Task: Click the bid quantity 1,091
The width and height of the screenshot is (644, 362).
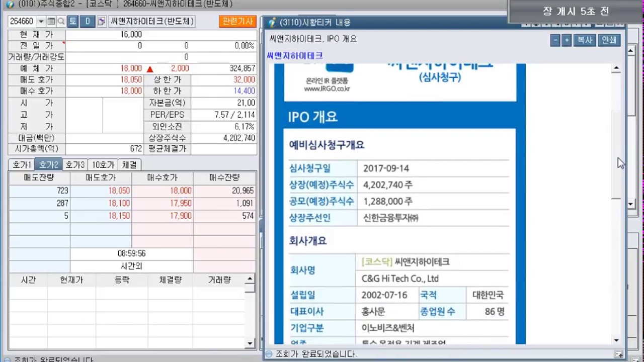Action: pos(245,203)
